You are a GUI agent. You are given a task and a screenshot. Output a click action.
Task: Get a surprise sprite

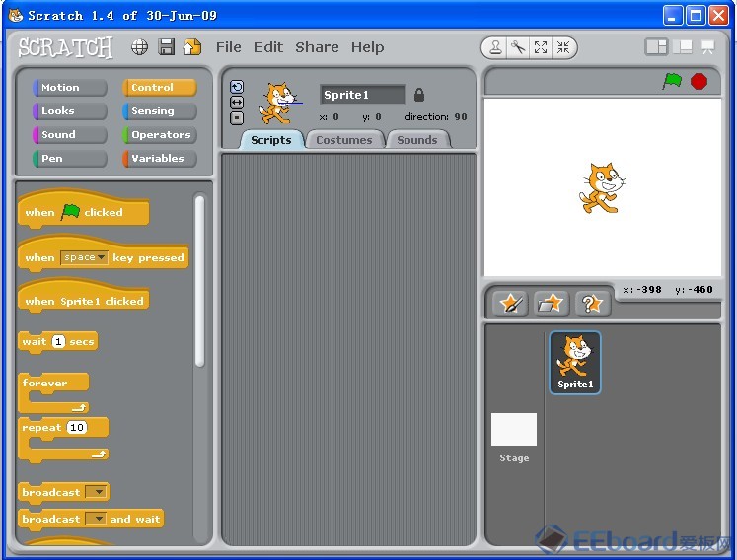592,303
